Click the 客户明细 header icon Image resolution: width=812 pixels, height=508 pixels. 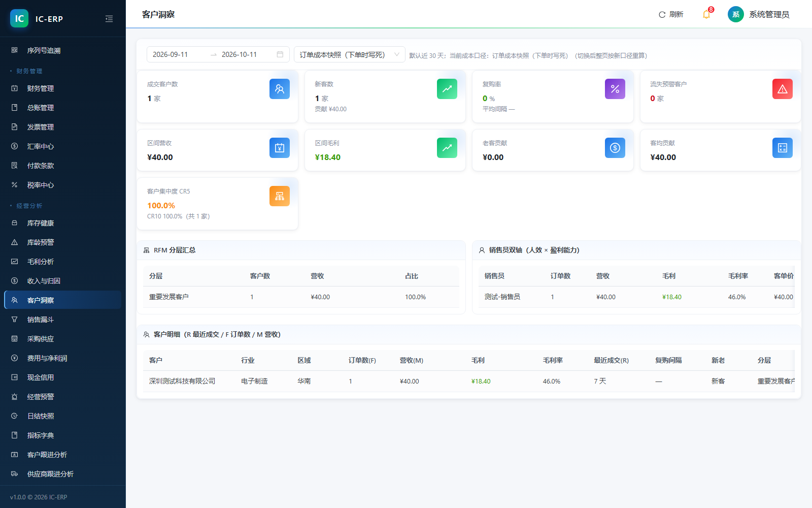tap(147, 335)
